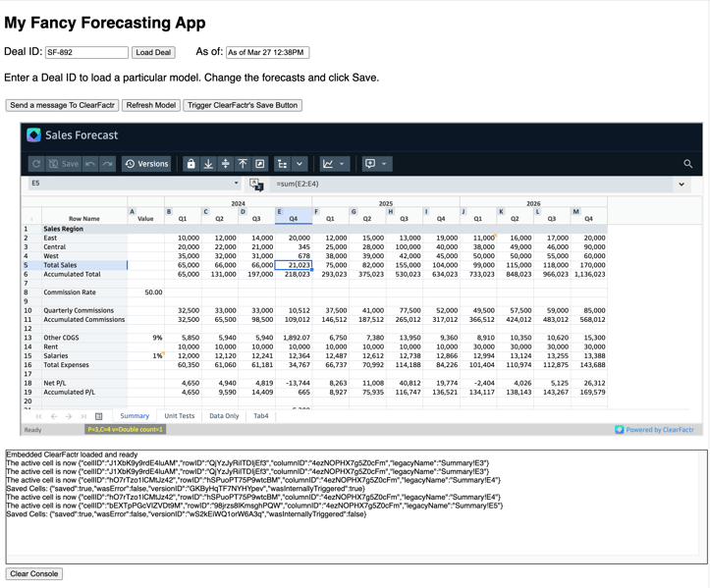
Task: Click the sheet list icon
Action: click(99, 416)
